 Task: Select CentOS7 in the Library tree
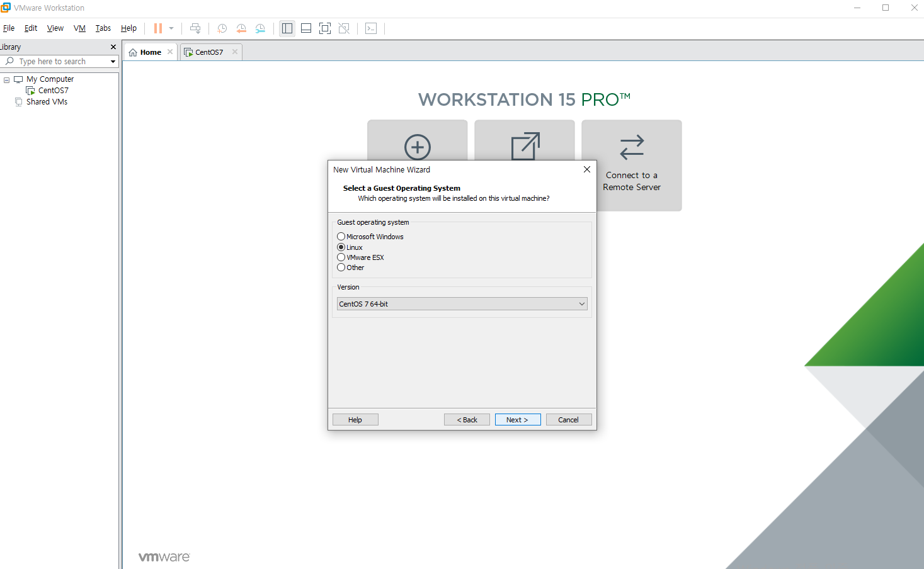(53, 91)
